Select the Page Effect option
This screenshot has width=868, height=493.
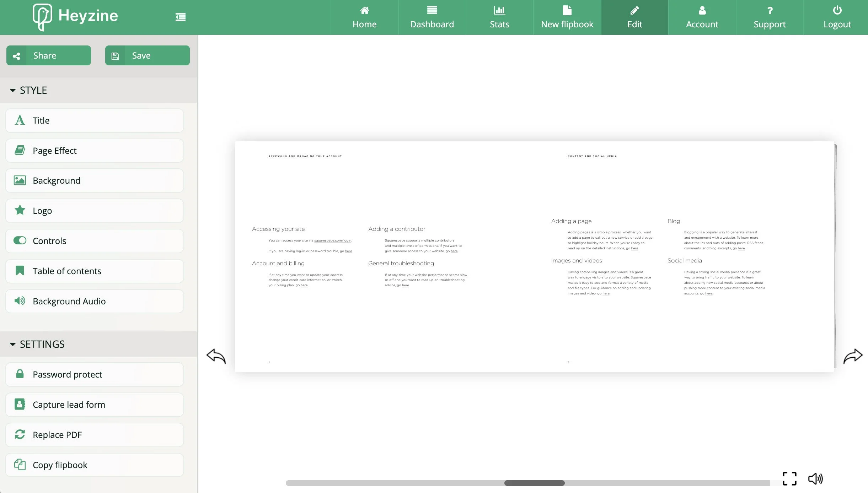coord(94,150)
